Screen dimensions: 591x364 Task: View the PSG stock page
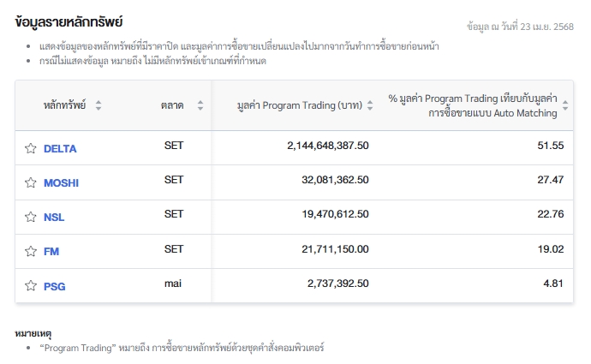pyautogui.click(x=54, y=286)
